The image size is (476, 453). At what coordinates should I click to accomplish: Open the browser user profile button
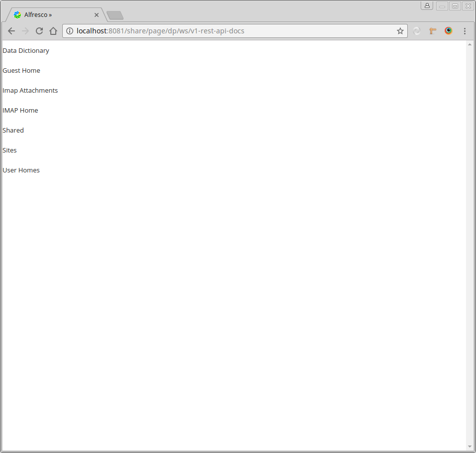(427, 5)
